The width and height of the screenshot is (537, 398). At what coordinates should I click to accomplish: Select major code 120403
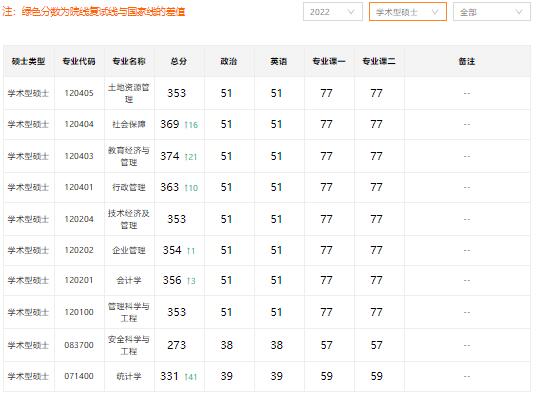click(79, 156)
